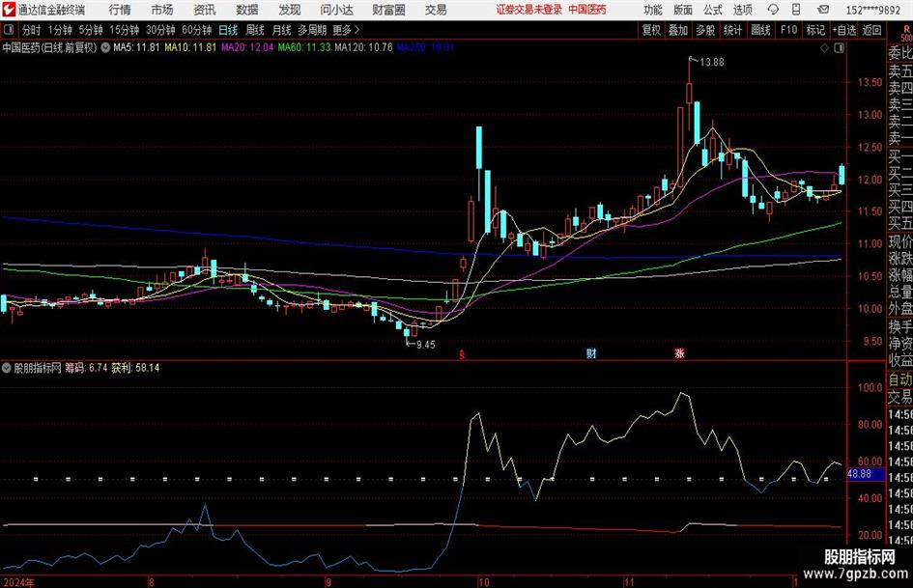The height and width of the screenshot is (588, 913).
Task: Click the mobile phone icon
Action: [796, 10]
